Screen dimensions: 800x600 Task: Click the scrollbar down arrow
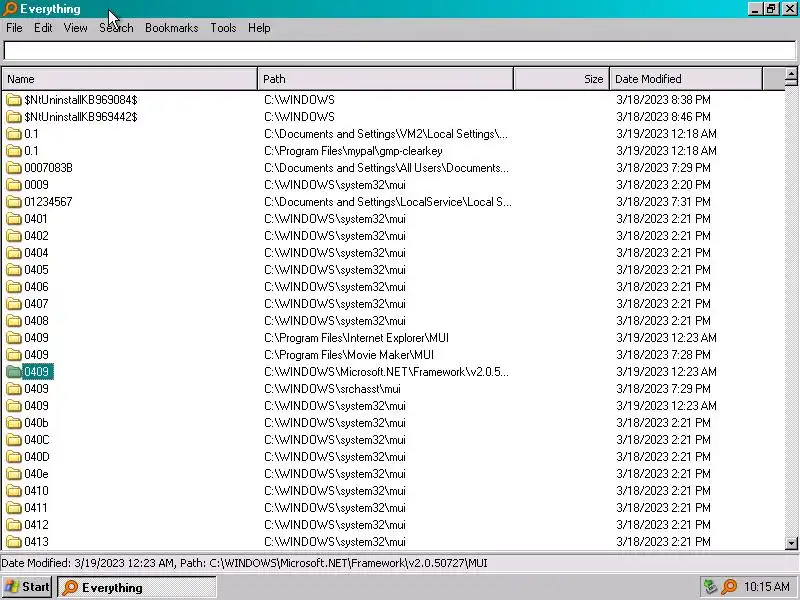click(791, 543)
